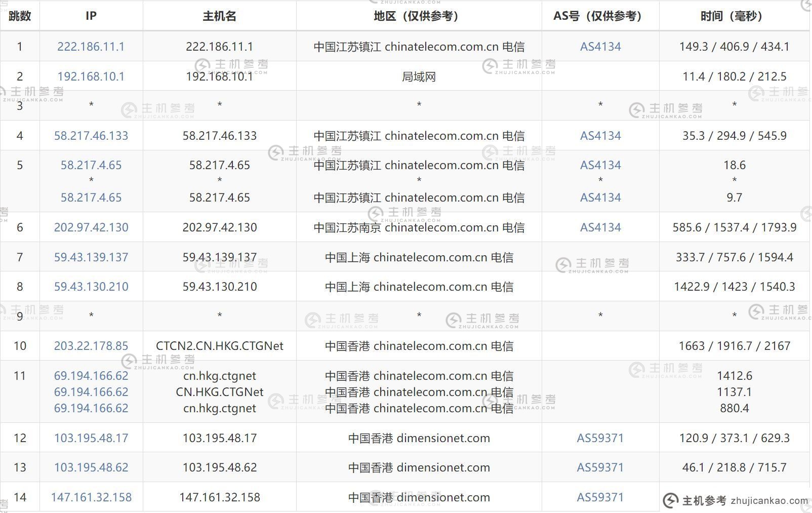Screen dimensions: 812x513
Task: Select the time value 35.3 / 294.9 / 545.9
Action: tap(735, 136)
